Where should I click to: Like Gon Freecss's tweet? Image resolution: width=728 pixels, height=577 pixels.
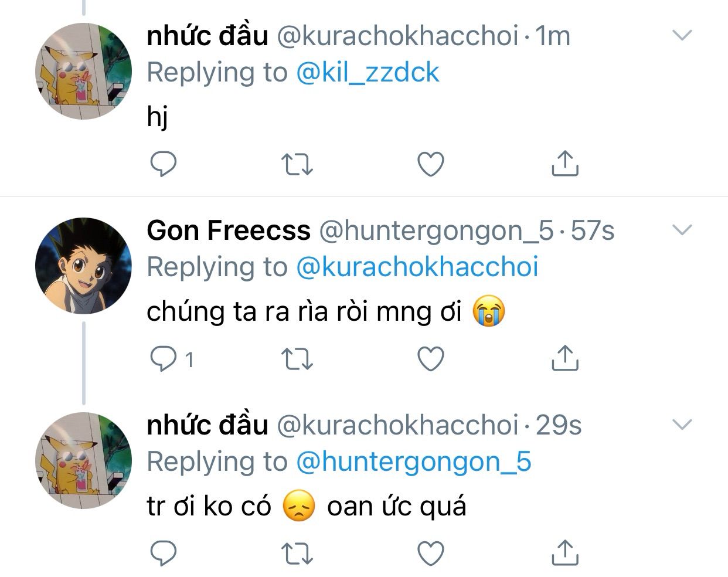tap(431, 359)
